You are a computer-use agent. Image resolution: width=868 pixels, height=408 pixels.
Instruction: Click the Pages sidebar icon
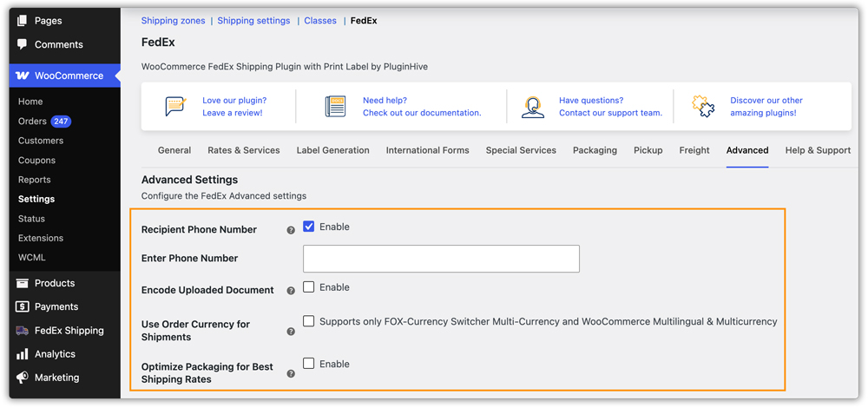coord(23,21)
